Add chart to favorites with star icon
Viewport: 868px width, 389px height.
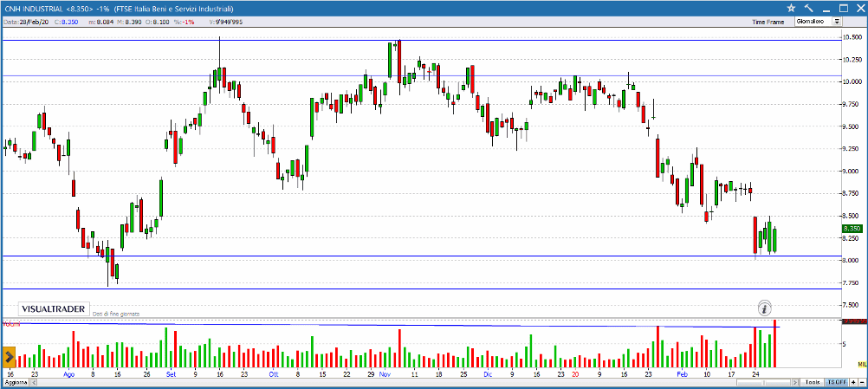click(791, 8)
